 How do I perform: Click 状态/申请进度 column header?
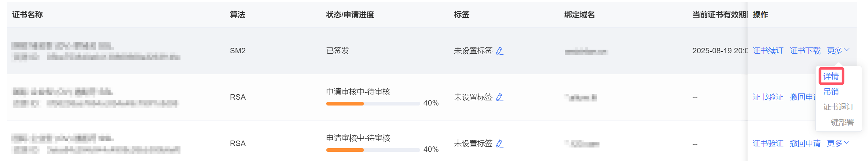point(350,15)
